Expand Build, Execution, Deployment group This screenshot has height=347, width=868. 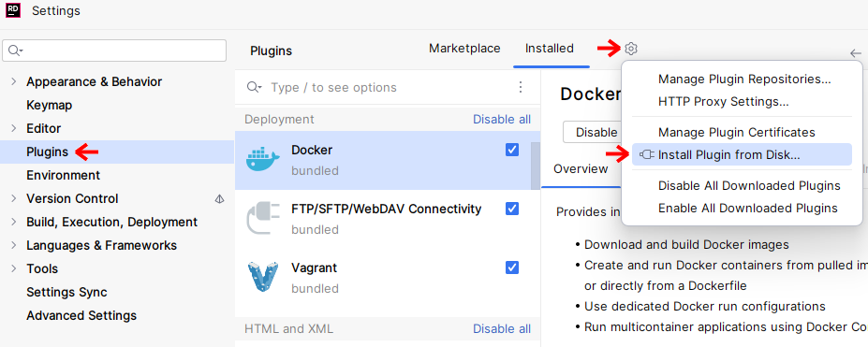pyautogui.click(x=14, y=222)
